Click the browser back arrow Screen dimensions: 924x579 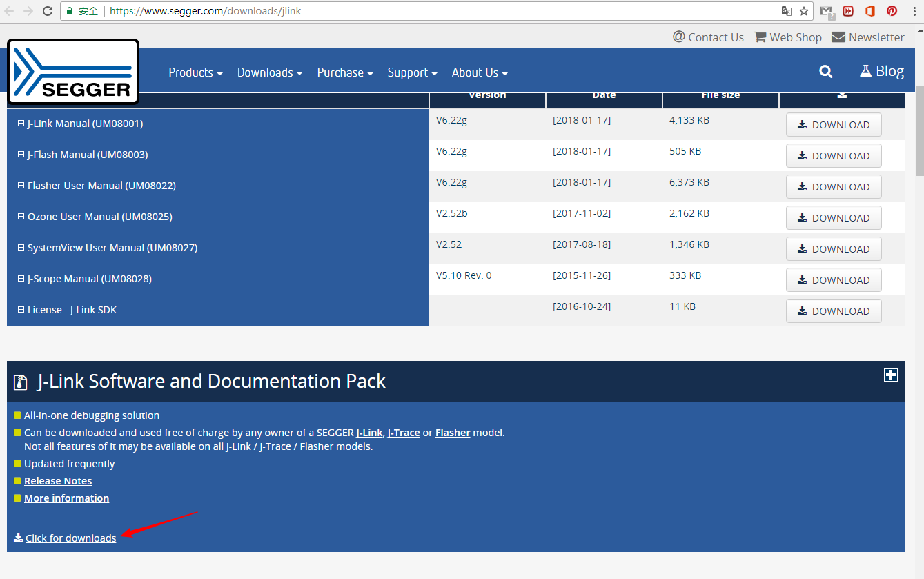pos(10,11)
